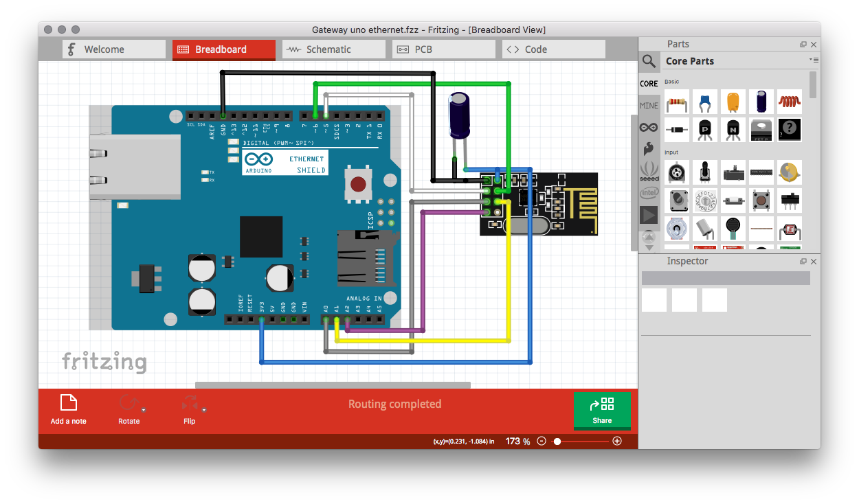Select the electrolytic capacitor on the canvas
This screenshot has height=504, width=859.
tap(459, 117)
